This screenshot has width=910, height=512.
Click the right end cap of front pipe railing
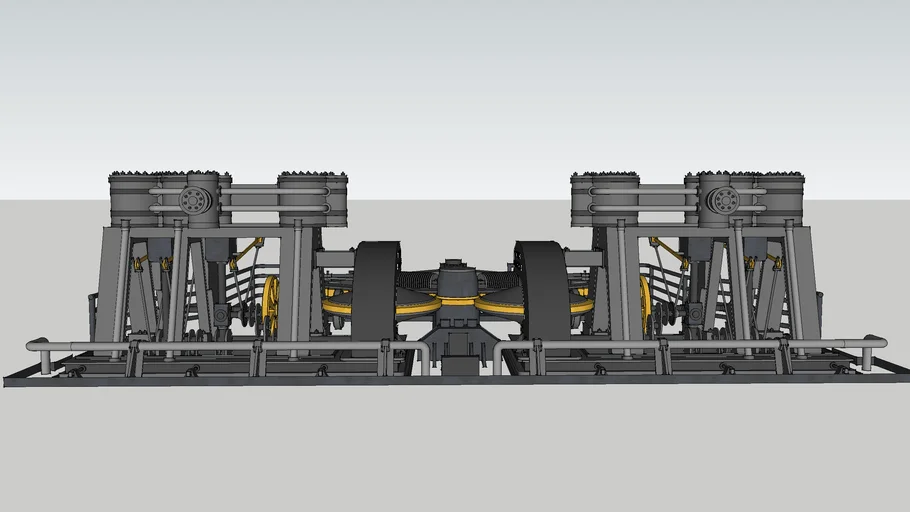pyautogui.click(x=875, y=341)
